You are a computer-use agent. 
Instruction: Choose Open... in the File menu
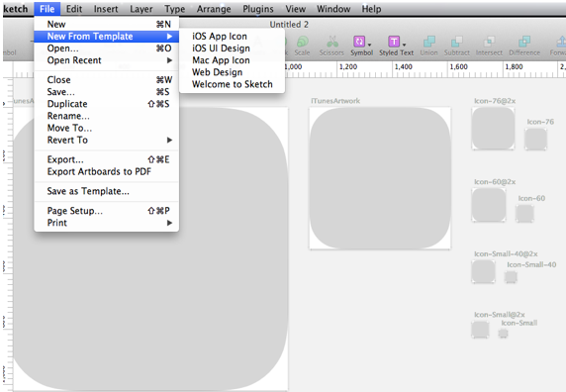click(107, 49)
